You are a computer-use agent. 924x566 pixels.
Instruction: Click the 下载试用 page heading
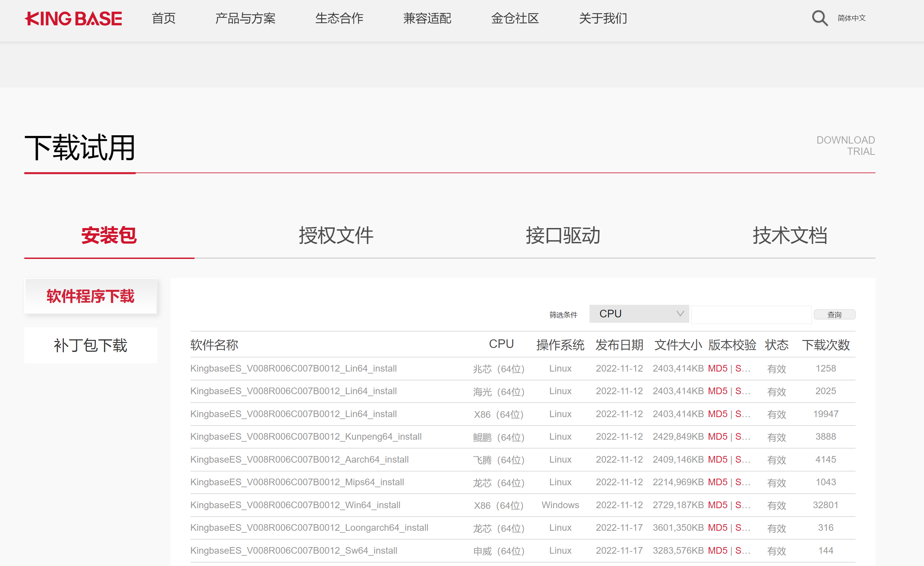pyautogui.click(x=80, y=148)
